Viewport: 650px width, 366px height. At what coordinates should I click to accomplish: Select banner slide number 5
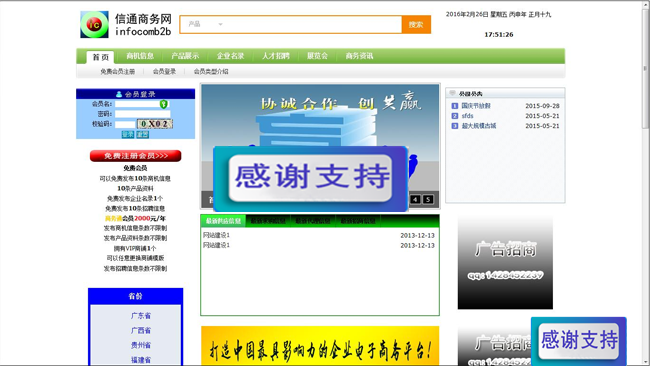pyautogui.click(x=428, y=199)
